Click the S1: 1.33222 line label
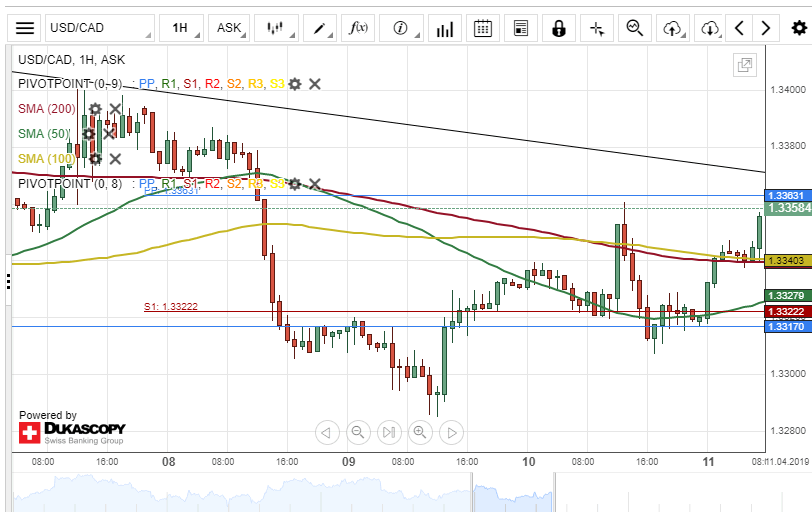 pyautogui.click(x=171, y=307)
